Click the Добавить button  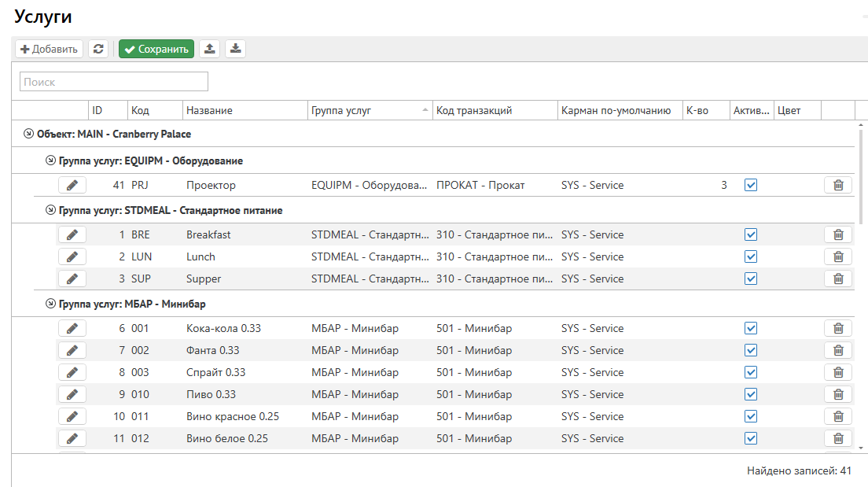coord(50,49)
